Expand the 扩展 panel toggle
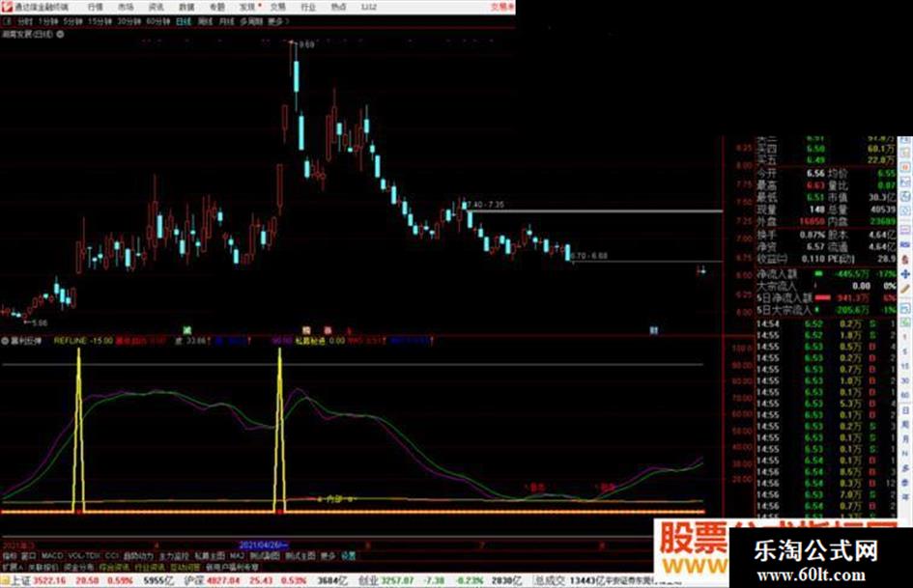913x588 pixels. 11,567
